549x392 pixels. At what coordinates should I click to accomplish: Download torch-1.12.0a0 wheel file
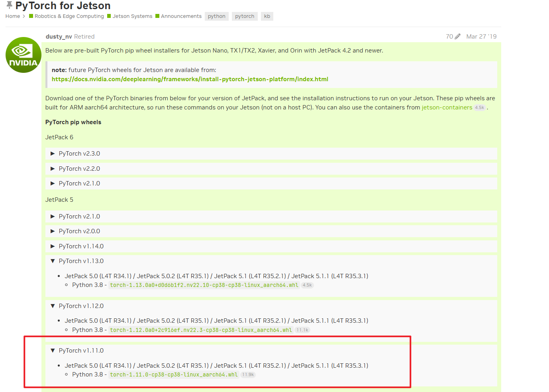tap(201, 330)
